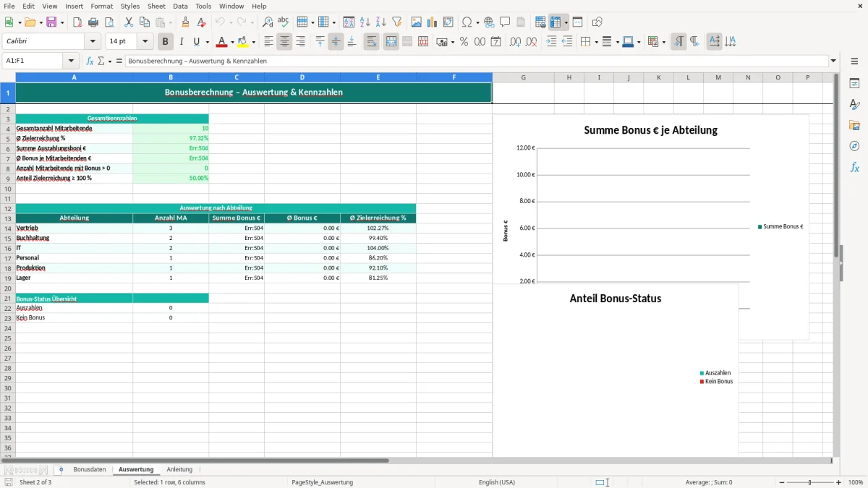Viewport: 868px width, 488px height.
Task: Click the Copy icon
Action: point(145,22)
